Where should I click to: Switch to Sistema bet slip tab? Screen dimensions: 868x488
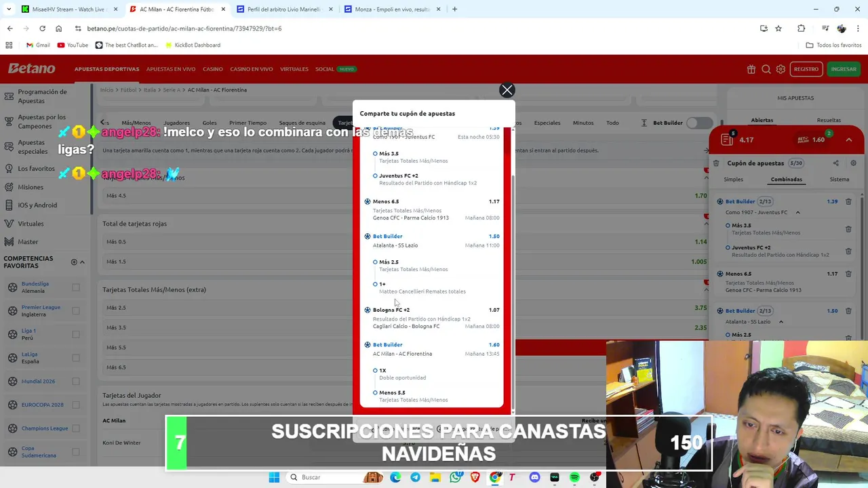[839, 180]
